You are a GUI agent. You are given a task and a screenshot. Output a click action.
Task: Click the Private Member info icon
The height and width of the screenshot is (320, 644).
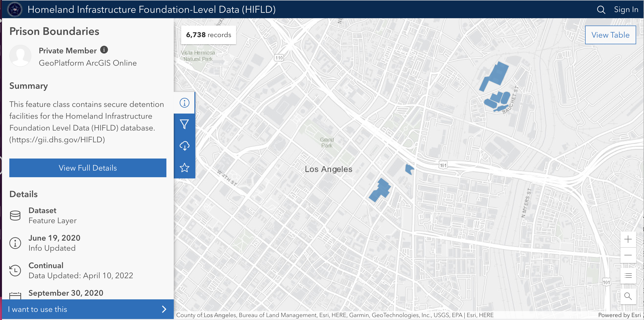coord(104,50)
